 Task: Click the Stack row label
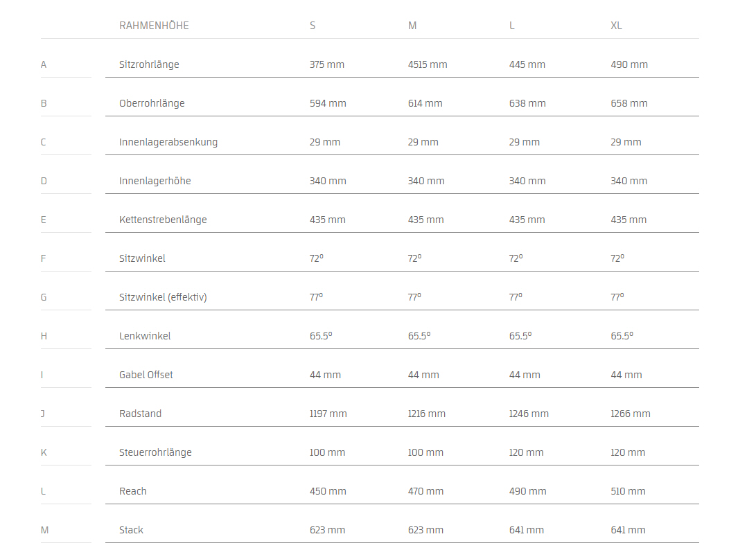pyautogui.click(x=131, y=530)
